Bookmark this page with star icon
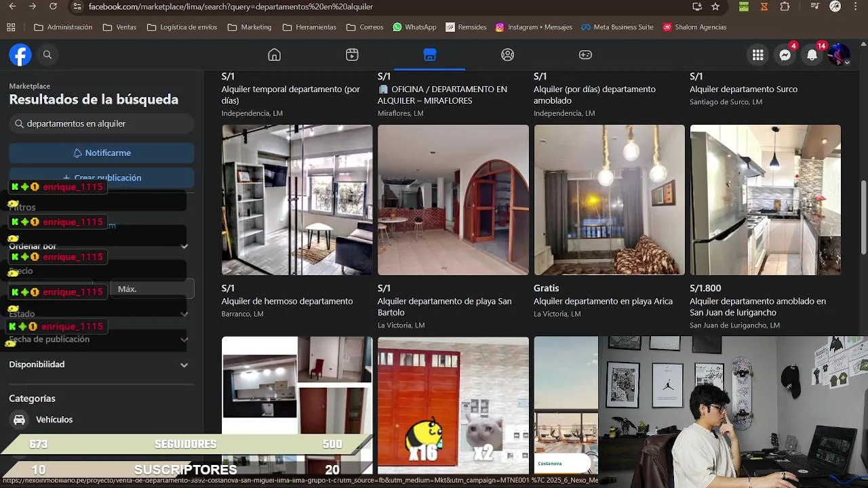 [715, 7]
